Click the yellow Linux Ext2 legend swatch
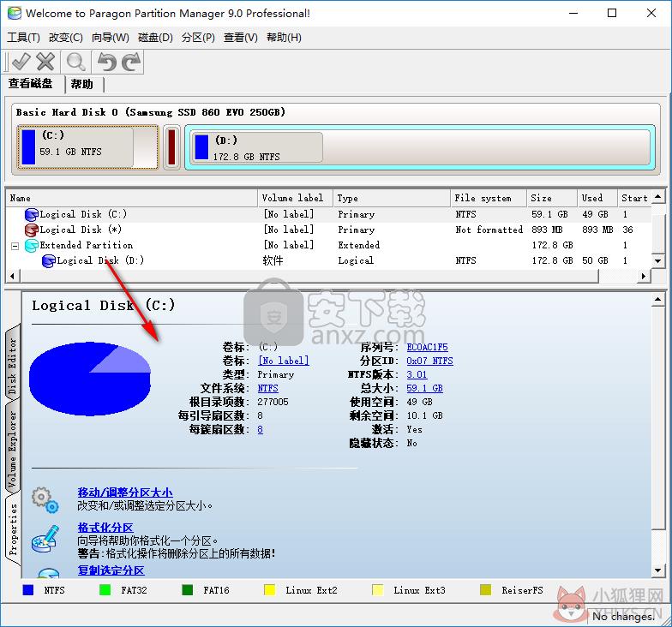 [269, 590]
